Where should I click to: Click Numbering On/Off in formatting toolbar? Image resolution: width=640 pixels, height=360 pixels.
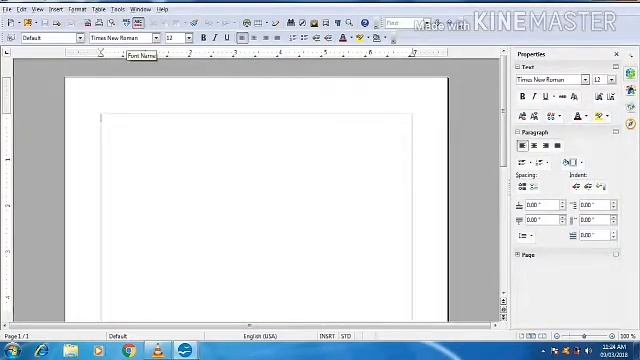293,38
